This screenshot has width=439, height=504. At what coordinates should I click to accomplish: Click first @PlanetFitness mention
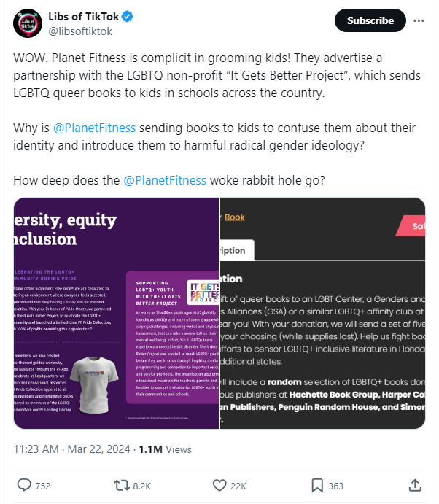(94, 128)
